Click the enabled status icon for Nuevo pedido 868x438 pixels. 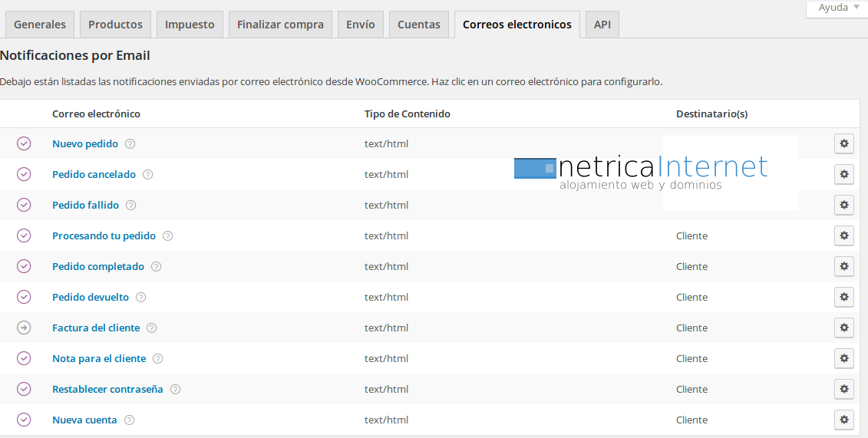point(24,143)
